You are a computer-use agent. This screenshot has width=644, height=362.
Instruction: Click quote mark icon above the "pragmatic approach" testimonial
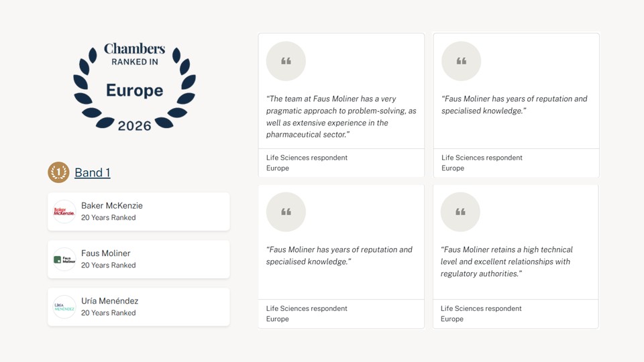[x=286, y=61]
